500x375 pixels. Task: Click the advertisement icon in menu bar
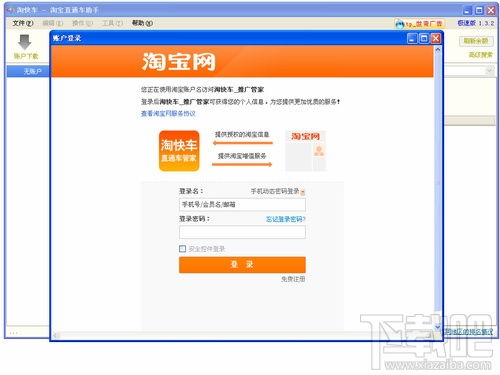click(x=399, y=24)
